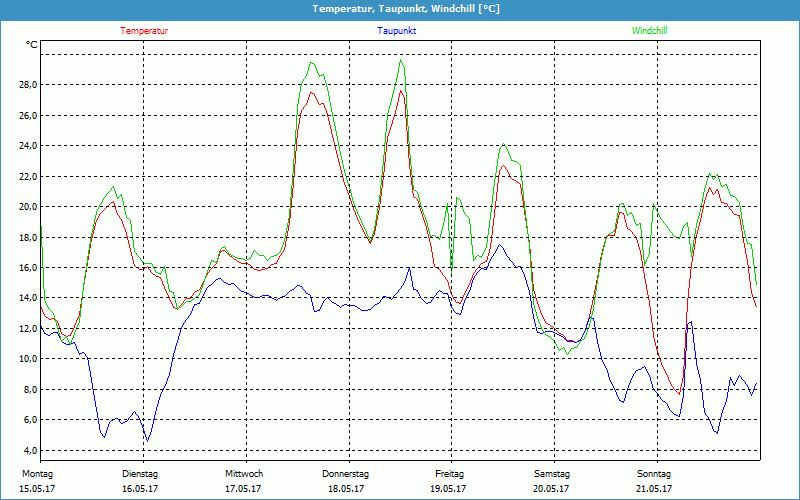Viewport: 800px width, 500px height.
Task: Click the Freitag day label
Action: [449, 474]
